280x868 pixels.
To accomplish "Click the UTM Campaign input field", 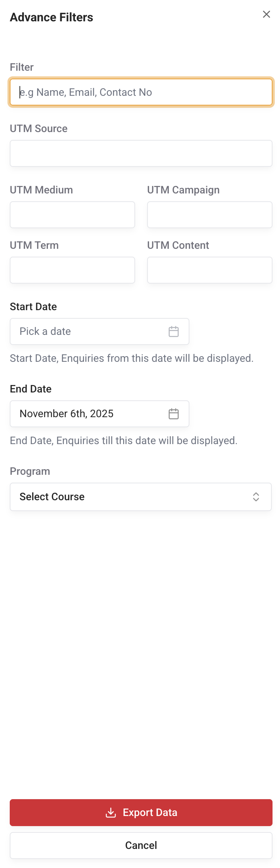I will (x=210, y=214).
